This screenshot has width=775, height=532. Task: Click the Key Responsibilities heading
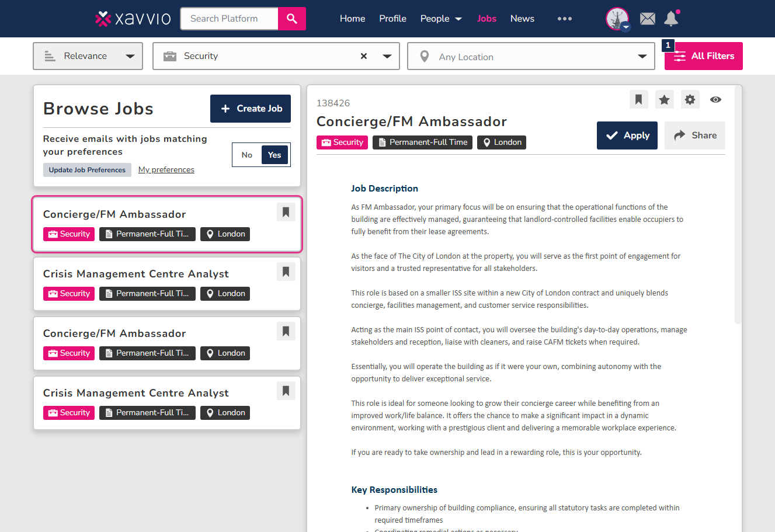click(x=394, y=490)
